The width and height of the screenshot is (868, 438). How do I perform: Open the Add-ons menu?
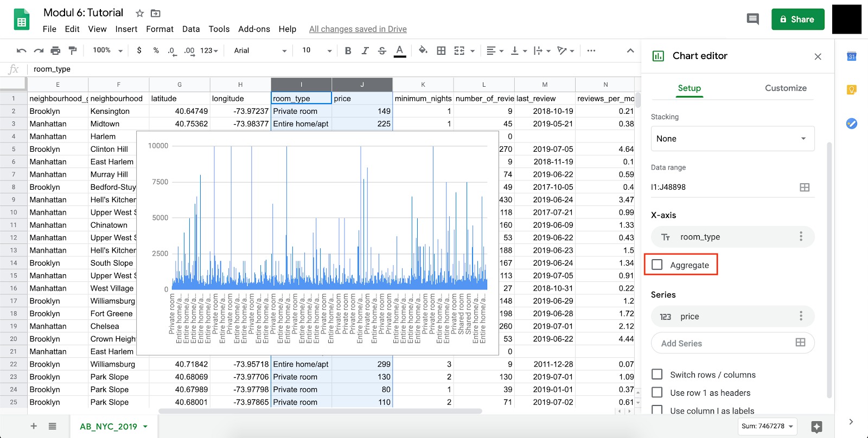[x=254, y=29]
